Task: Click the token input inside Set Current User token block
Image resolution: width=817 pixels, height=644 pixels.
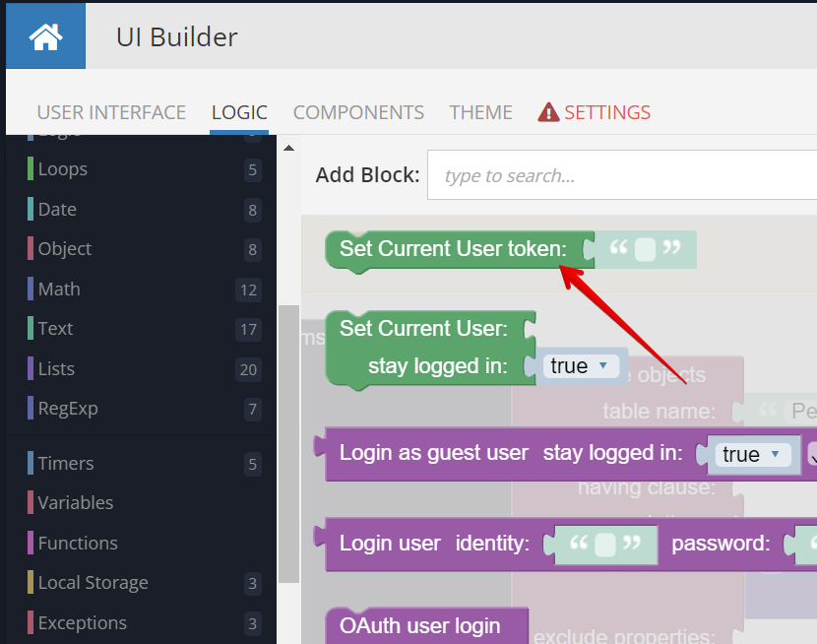Action: [x=647, y=249]
